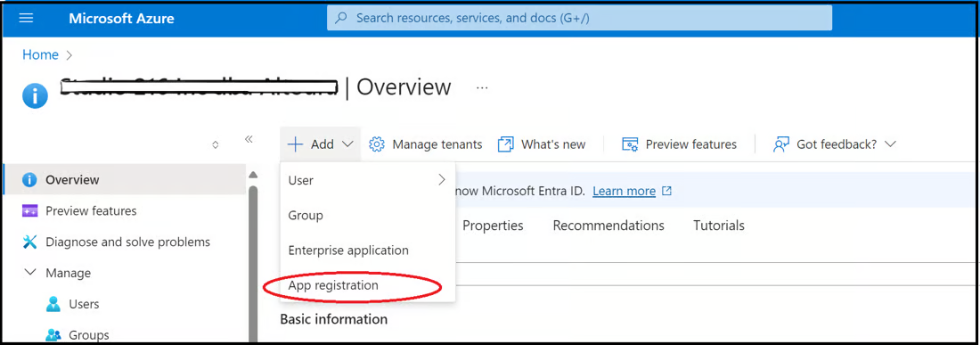Focus the Search resources, services, and docs box

[x=579, y=18]
